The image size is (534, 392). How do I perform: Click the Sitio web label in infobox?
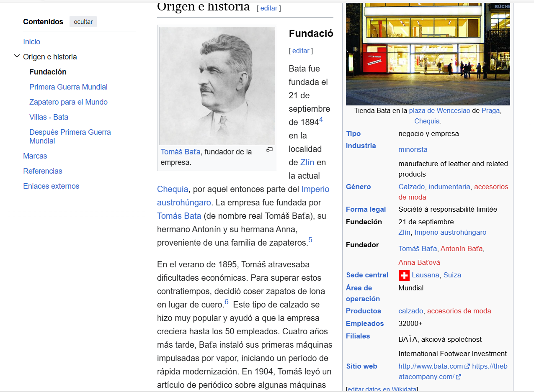(x=361, y=366)
